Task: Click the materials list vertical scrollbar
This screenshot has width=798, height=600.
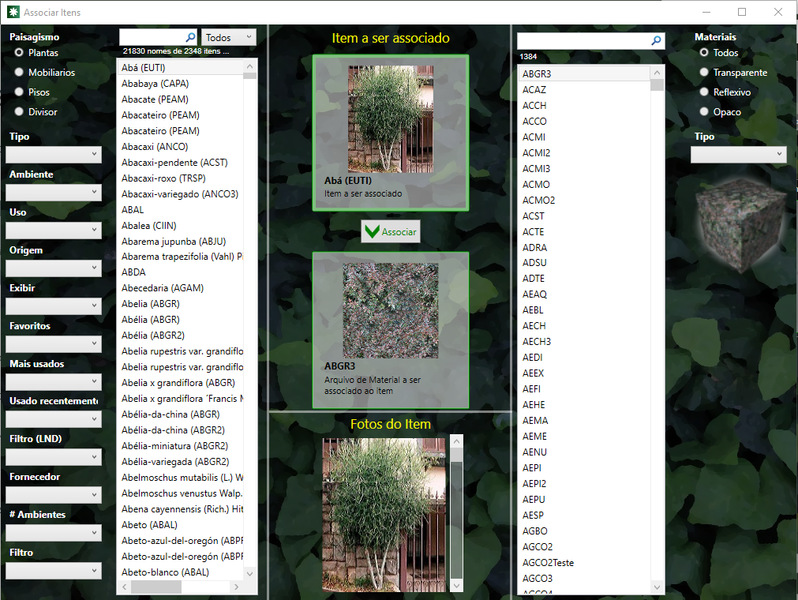Action: click(x=657, y=330)
